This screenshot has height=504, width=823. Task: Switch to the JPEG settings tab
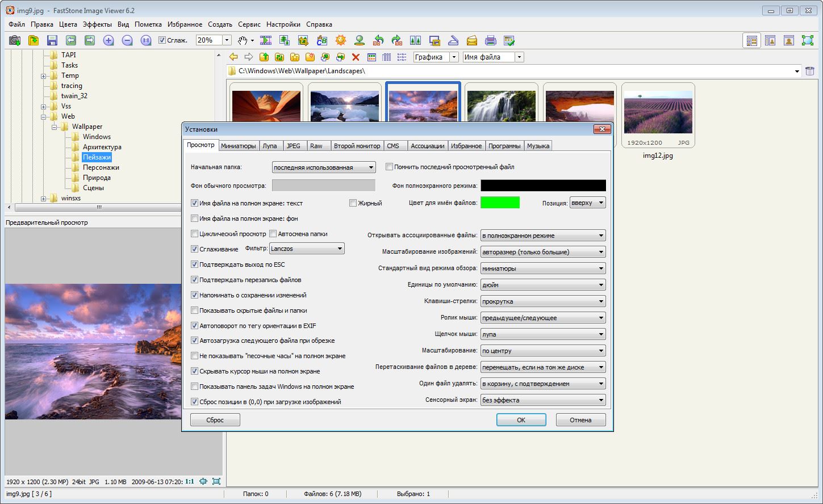[293, 146]
